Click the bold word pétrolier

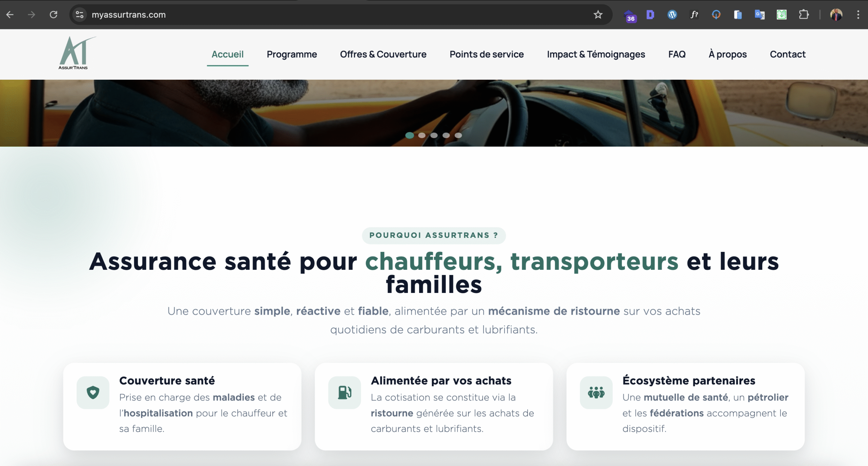click(x=768, y=397)
